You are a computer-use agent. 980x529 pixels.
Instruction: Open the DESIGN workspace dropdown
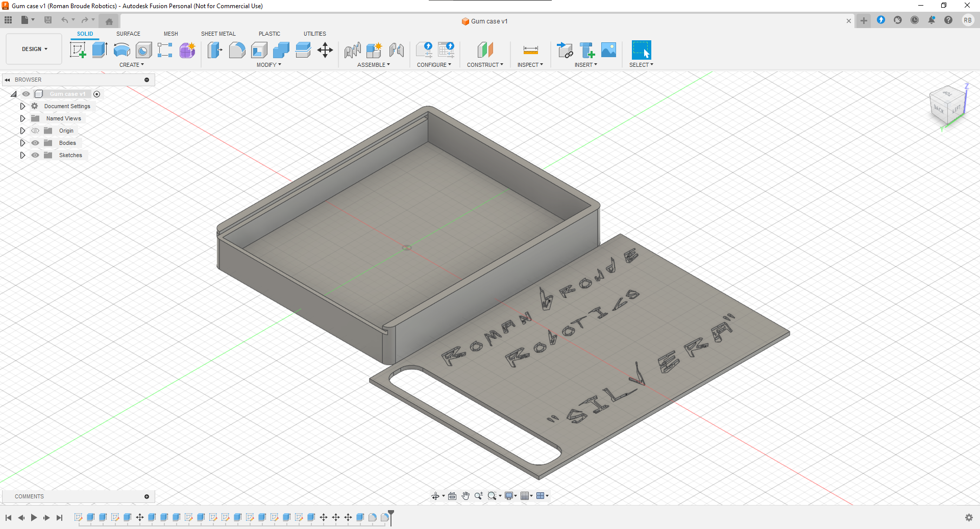(34, 49)
